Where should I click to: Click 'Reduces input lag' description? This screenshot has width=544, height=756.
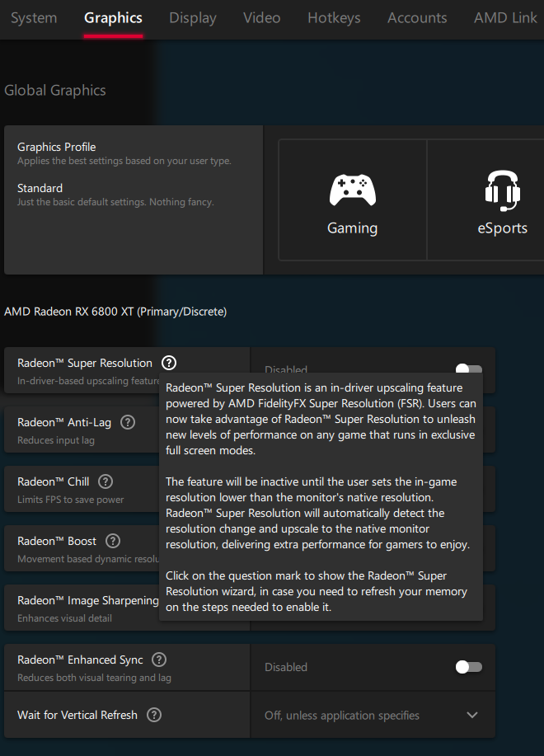point(56,441)
